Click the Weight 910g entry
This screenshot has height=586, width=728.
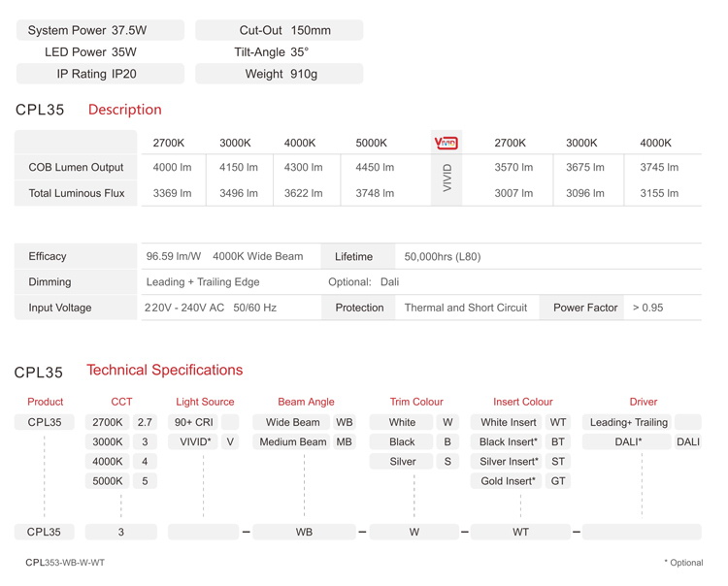point(279,74)
